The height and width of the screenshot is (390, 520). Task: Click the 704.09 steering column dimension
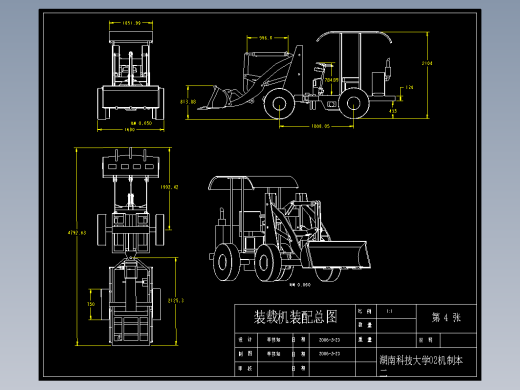click(x=332, y=80)
